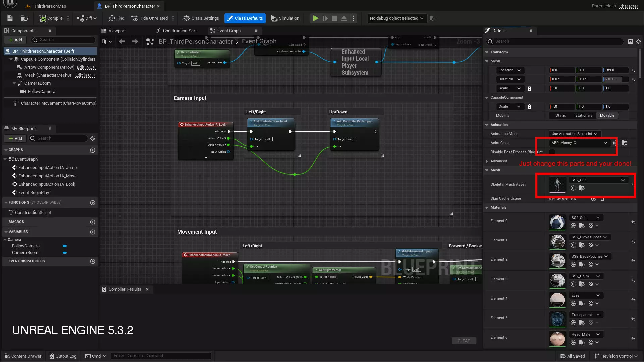Set Mobility to Static
The height and width of the screenshot is (362, 644).
pyautogui.click(x=560, y=115)
